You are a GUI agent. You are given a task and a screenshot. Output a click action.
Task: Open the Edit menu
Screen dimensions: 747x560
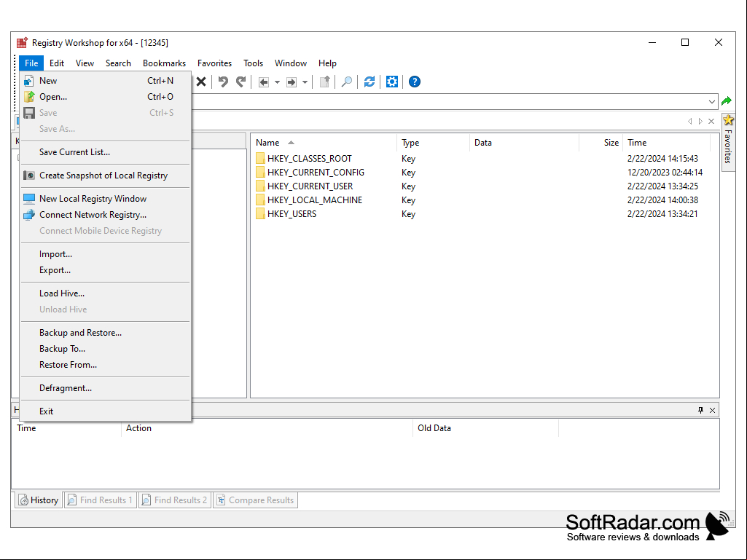click(x=57, y=63)
